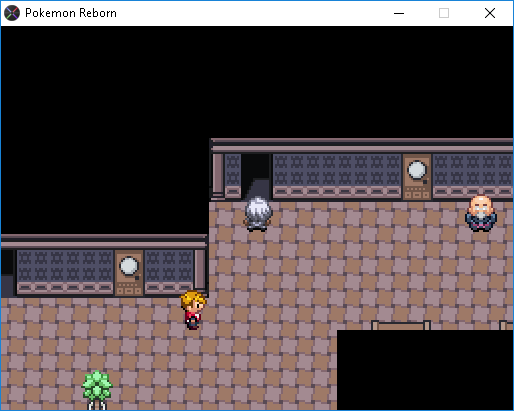Image resolution: width=514 pixels, height=411 pixels.
Task: Click the wall machine with round screen, lower-left wall
Action: coord(129,273)
